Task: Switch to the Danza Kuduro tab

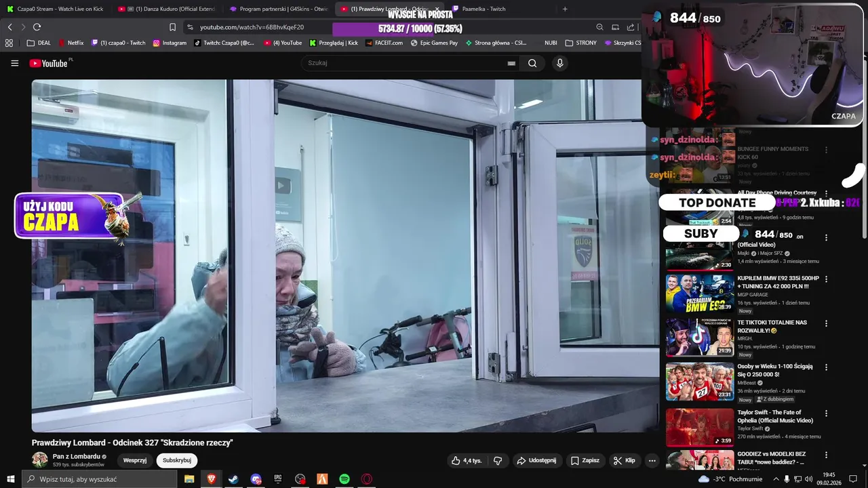Action: (x=167, y=9)
